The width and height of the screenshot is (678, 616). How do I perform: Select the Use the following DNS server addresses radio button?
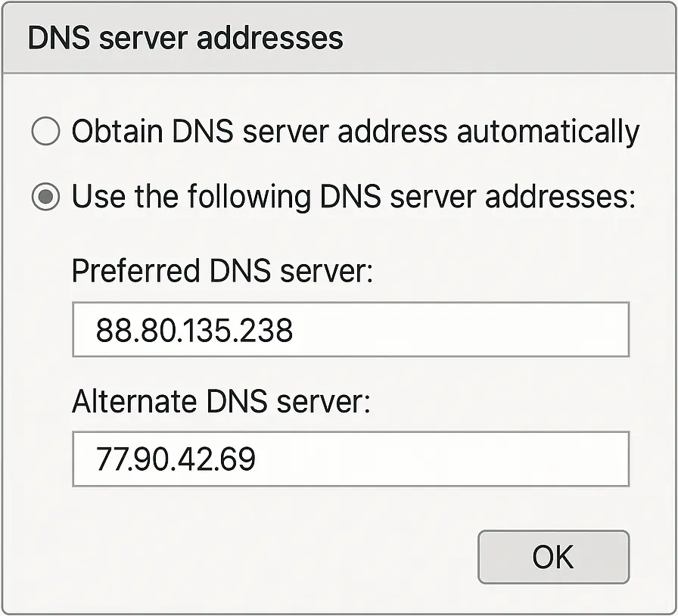pos(45,198)
